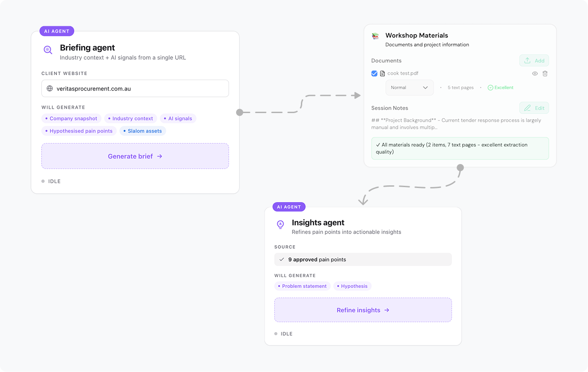Click the 'Documents and project information' subtitle

click(x=427, y=45)
